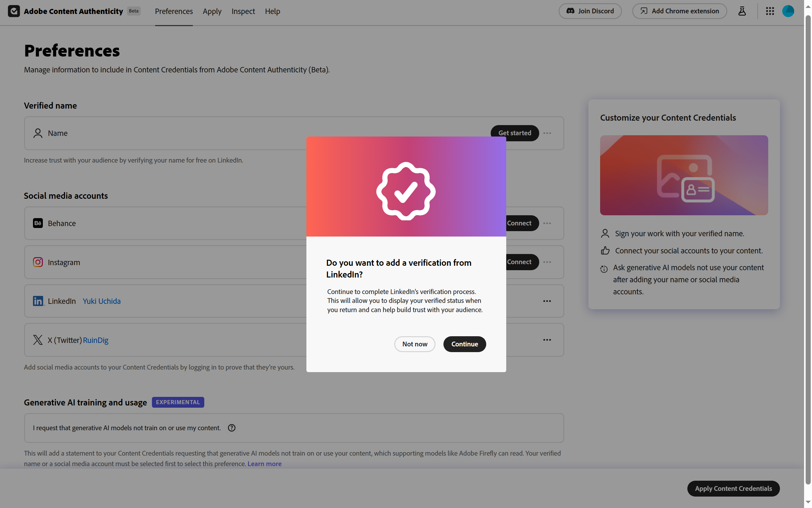Click the icon beside Ask generative AI models
Screen dimensions: 812x508
pyautogui.click(x=604, y=269)
